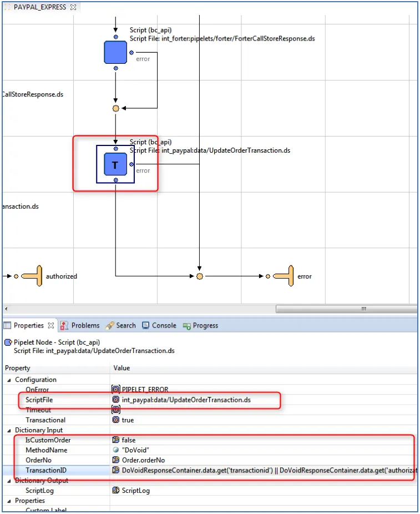Click the Value column header
Screen dimensions: 420x514
click(x=122, y=368)
